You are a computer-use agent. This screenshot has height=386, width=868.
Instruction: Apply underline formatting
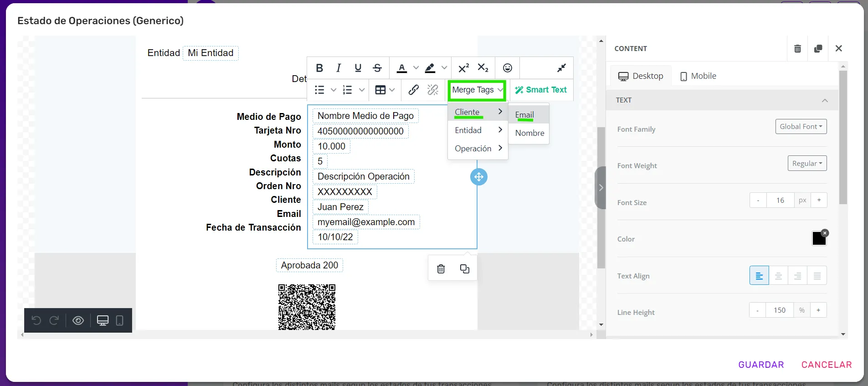coord(358,68)
